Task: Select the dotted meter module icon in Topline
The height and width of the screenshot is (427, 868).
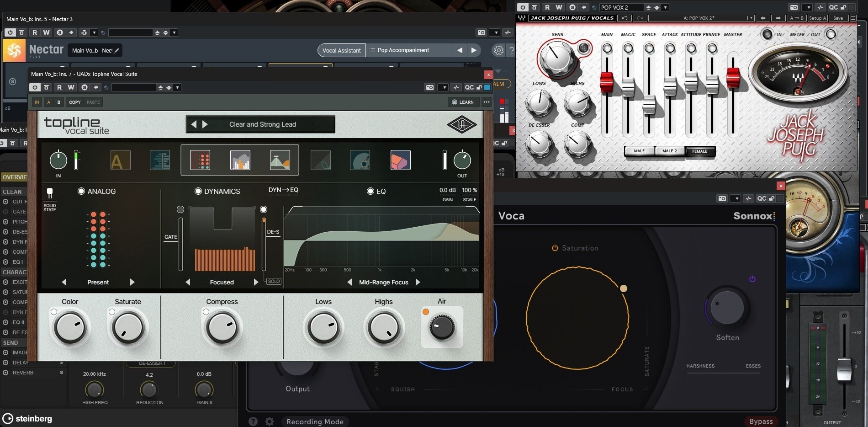Action: (200, 160)
